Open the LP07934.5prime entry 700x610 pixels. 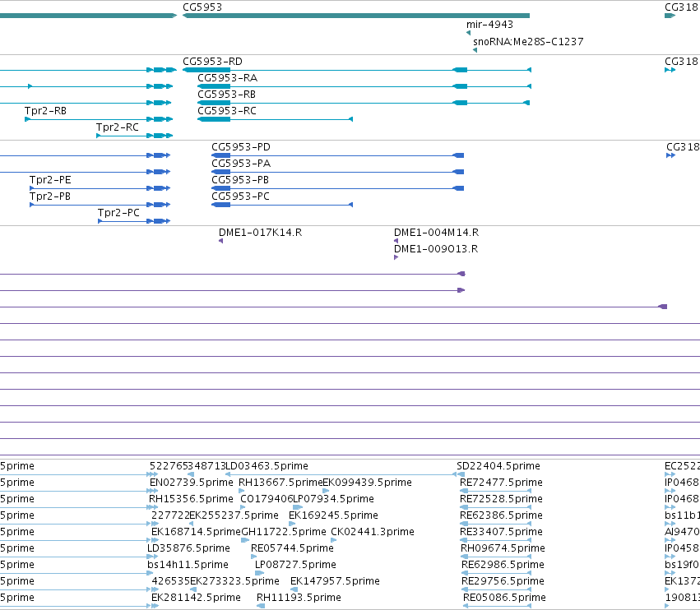point(333,499)
